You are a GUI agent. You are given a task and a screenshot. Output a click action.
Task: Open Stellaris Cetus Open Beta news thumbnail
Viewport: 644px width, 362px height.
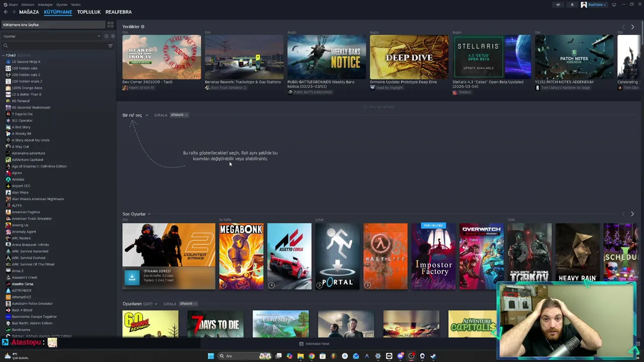[492, 57]
